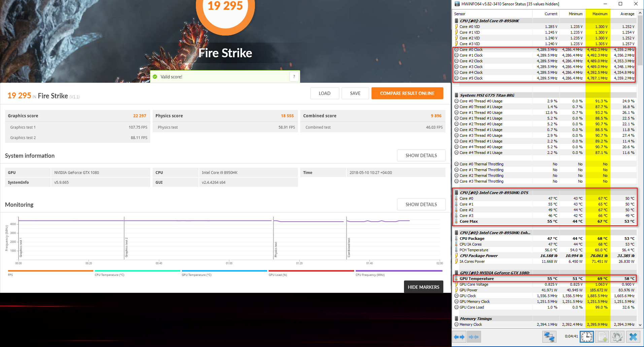The height and width of the screenshot is (347, 644).
Task: Click the GPU Temperature thermometer icon
Action: coord(456,279)
